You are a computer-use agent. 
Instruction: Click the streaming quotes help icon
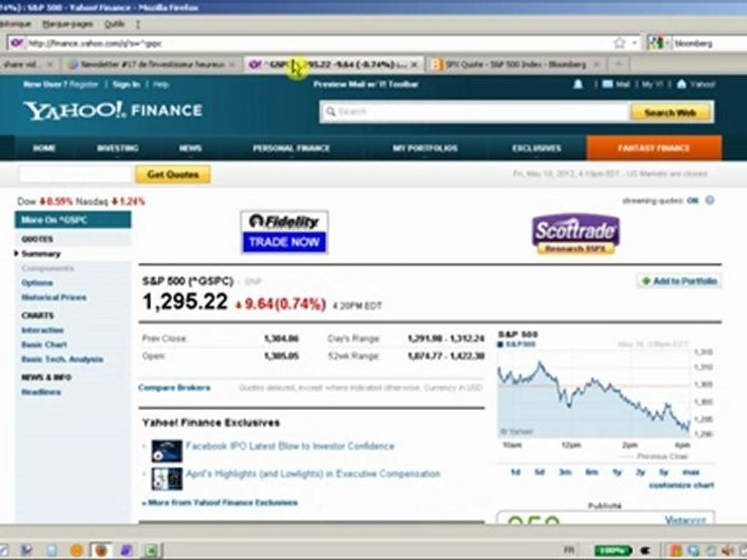click(710, 201)
